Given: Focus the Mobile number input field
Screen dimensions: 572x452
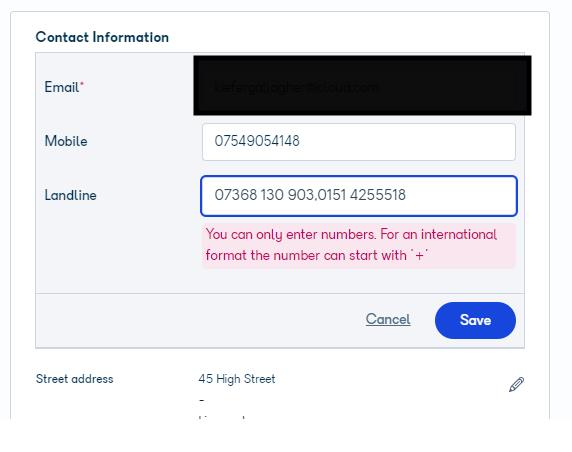Looking at the screenshot, I should (x=359, y=142).
